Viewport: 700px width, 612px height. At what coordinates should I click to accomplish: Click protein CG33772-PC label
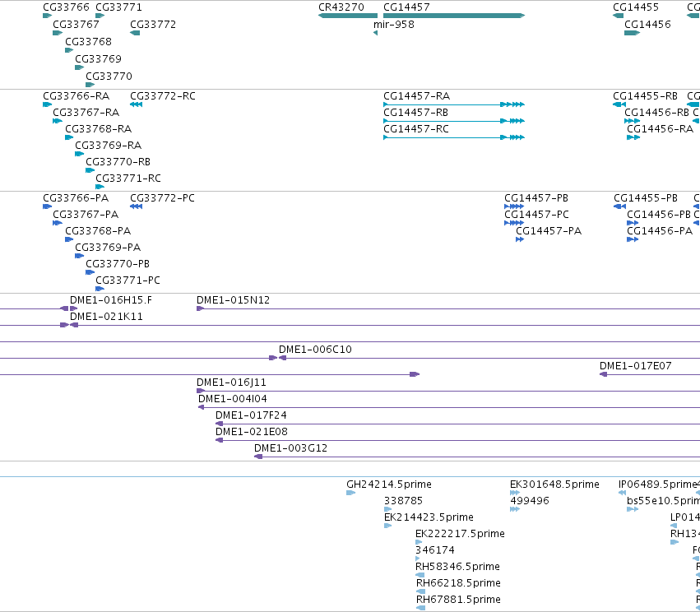(162, 198)
